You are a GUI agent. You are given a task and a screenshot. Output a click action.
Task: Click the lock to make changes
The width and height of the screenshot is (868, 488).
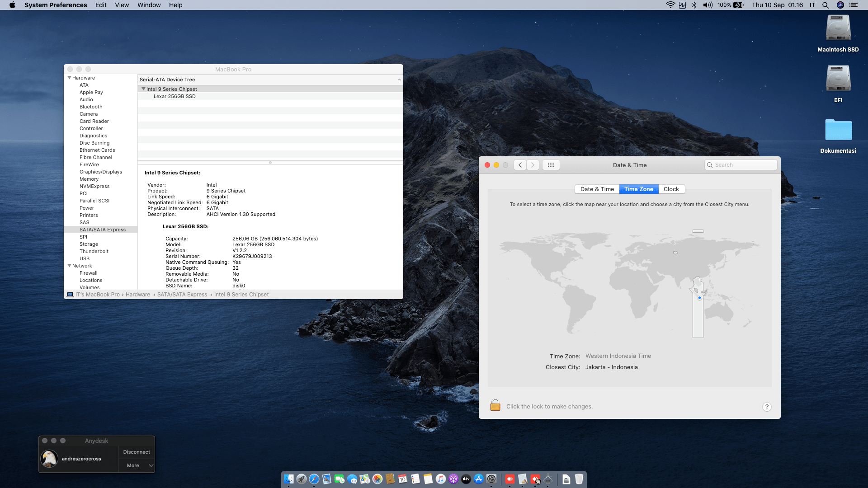[495, 405]
